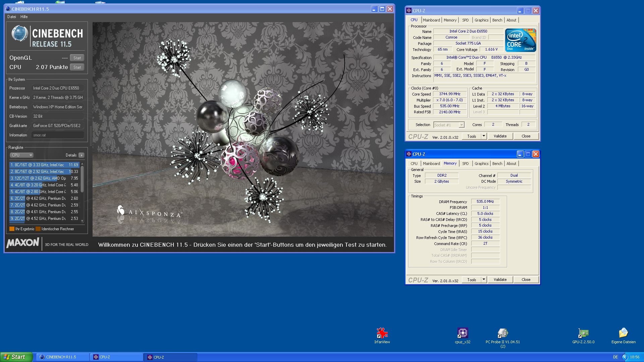
Task: Select ranking row 12C/12T @ 2.62 GHz
Action: coord(44,178)
